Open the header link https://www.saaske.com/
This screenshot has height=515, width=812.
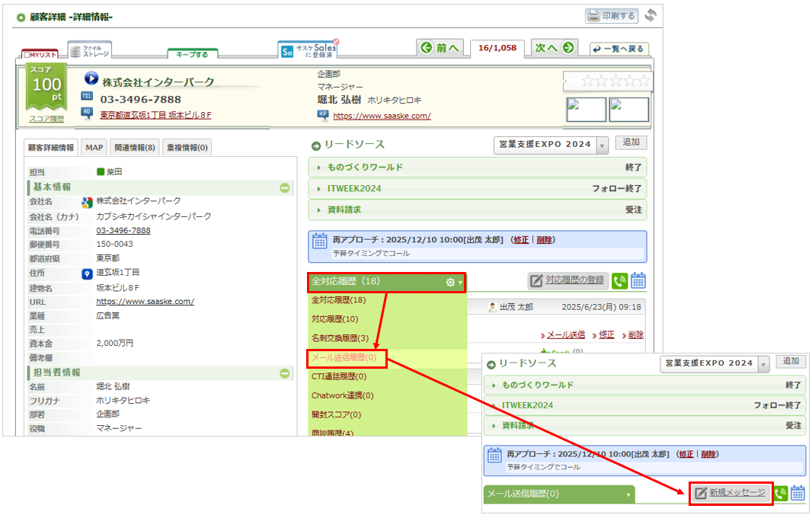click(382, 116)
